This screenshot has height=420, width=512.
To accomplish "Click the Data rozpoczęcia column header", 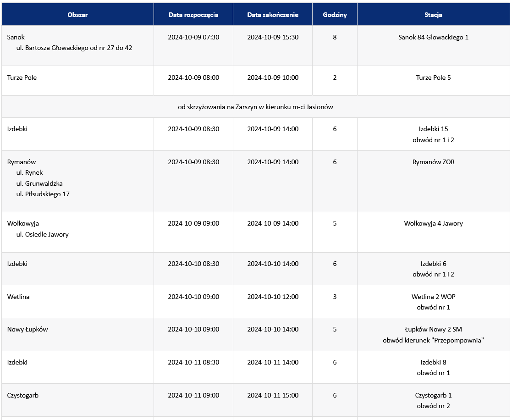I will point(193,15).
